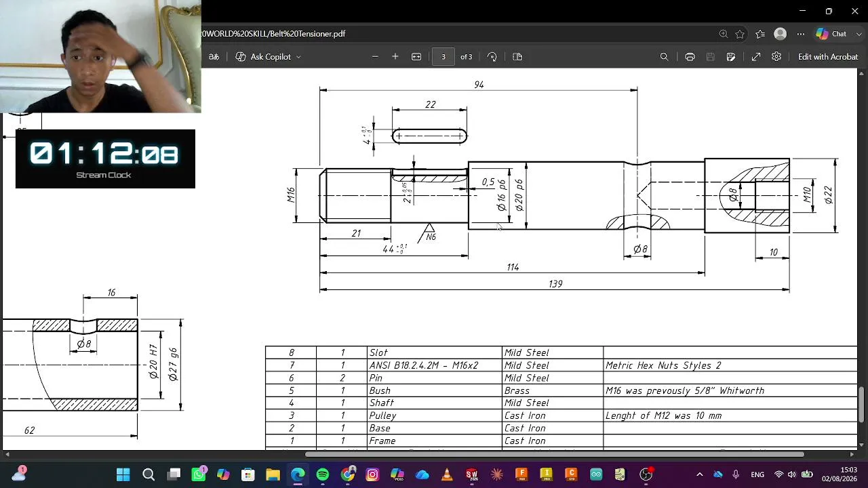Add this page to favorites
Viewport: 868px width, 488px height.
[x=740, y=34]
